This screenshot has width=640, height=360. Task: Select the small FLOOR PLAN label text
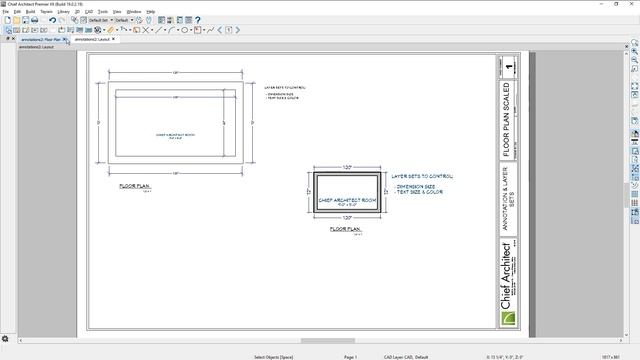[345, 229]
